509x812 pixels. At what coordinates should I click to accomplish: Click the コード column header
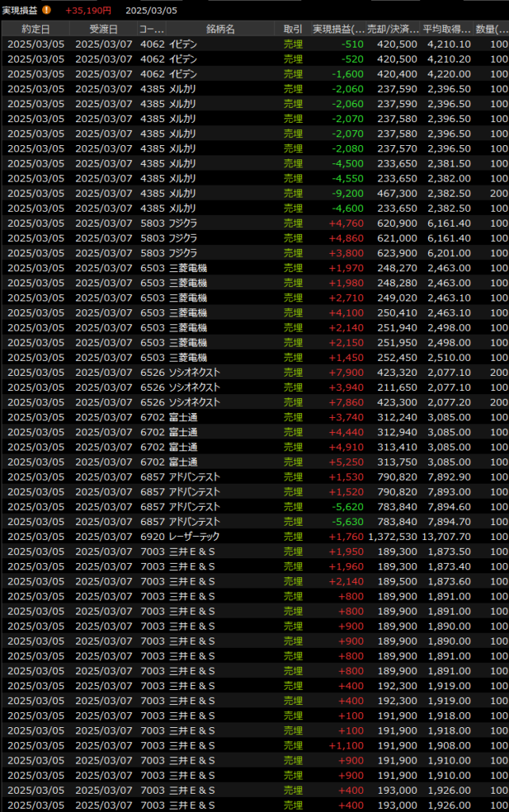[151, 29]
